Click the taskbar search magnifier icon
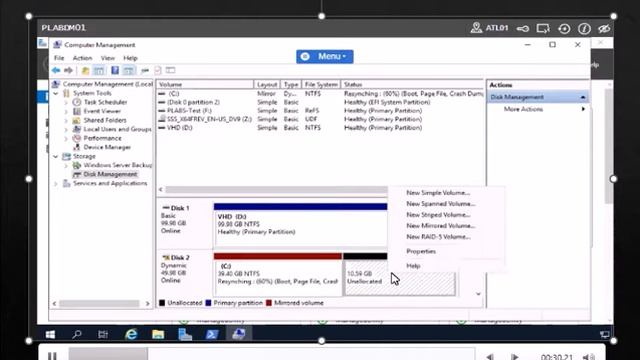640x360 pixels. tap(77, 335)
